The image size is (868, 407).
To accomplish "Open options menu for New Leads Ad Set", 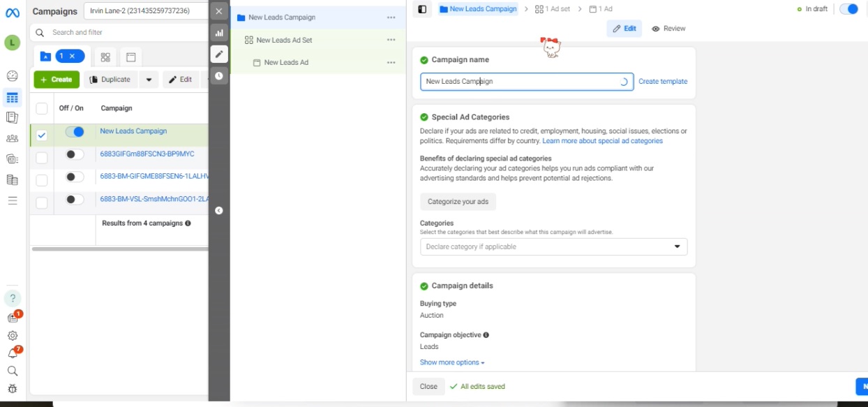I will (391, 40).
